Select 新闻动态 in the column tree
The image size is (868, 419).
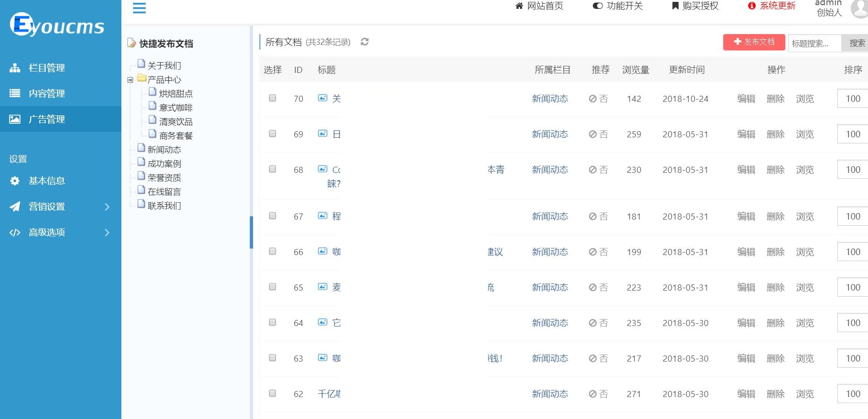164,150
